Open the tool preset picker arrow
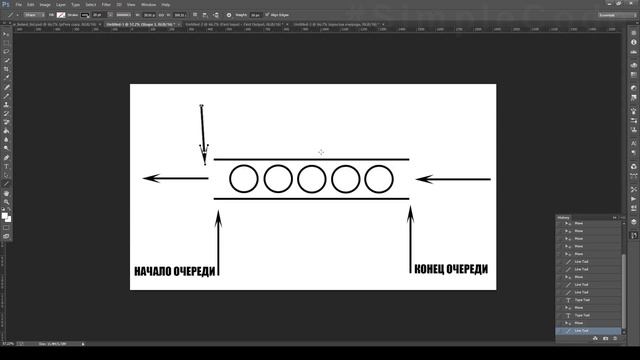Viewport: 640px width, 360px height. [x=18, y=15]
